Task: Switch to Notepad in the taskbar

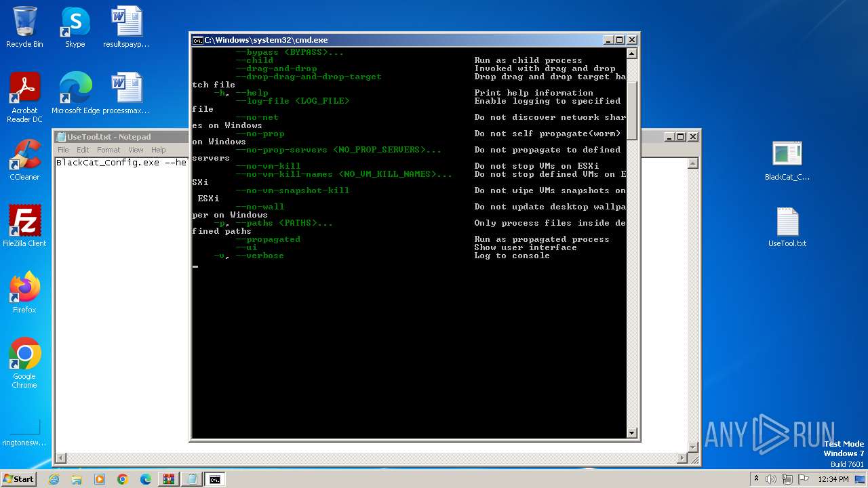Action: [192, 479]
